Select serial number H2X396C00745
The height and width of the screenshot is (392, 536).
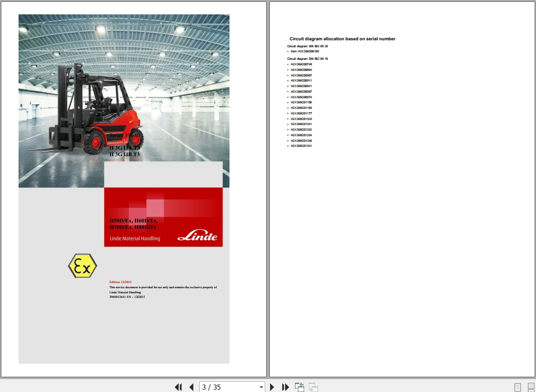coord(301,64)
